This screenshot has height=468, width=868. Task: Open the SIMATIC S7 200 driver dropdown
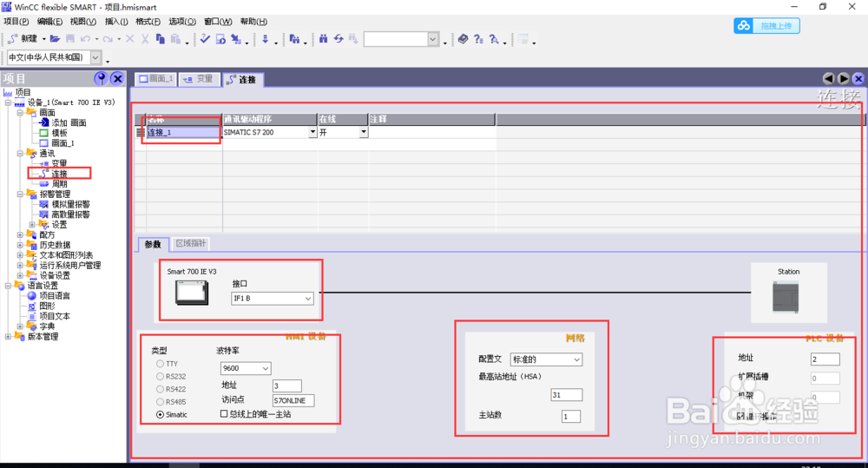312,132
